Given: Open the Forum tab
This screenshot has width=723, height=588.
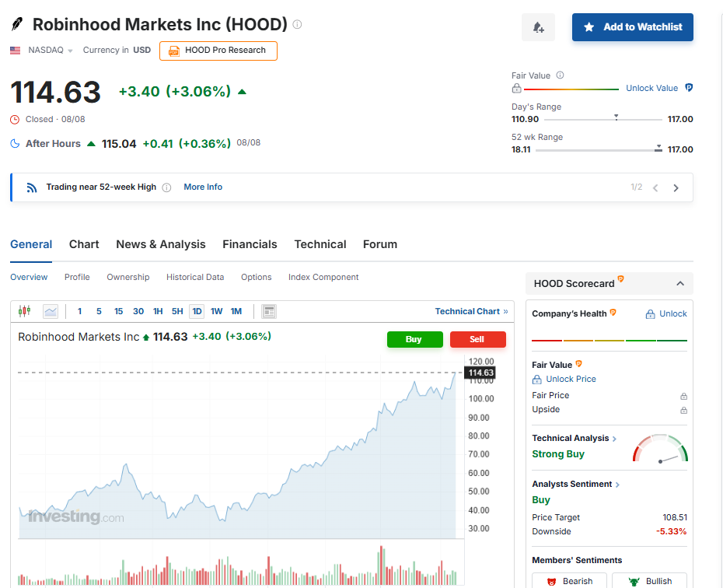Looking at the screenshot, I should point(380,244).
